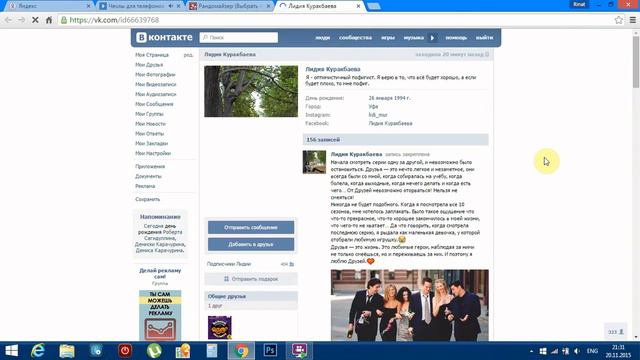Click the Отправить подарок button
The height and width of the screenshot is (360, 640).
click(251, 279)
